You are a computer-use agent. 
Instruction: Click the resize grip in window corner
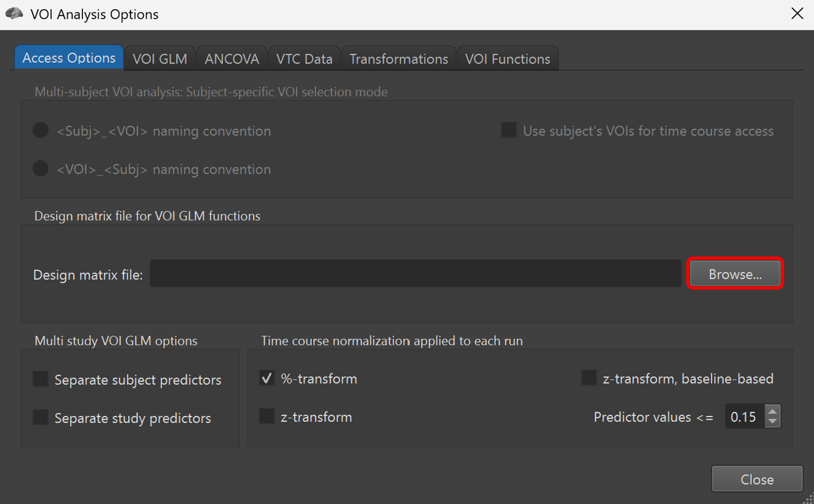pyautogui.click(x=808, y=498)
